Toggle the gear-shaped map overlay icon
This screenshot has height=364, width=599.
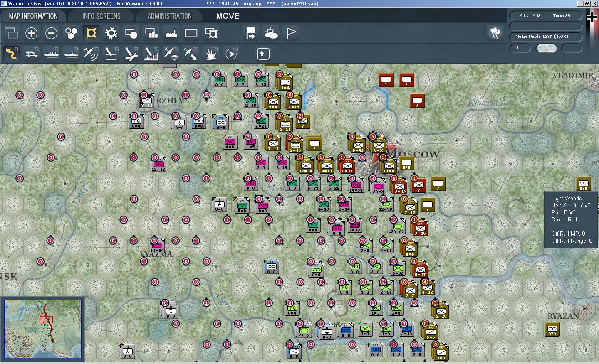111,33
